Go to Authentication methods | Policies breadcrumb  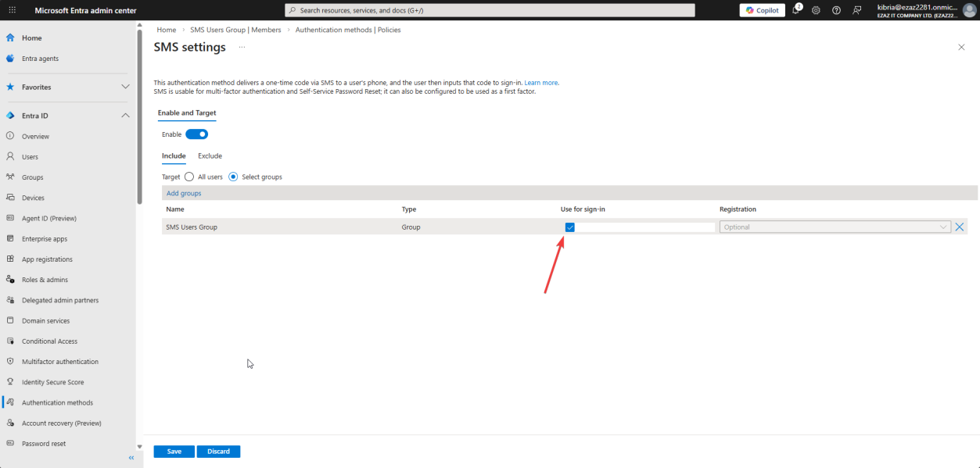[x=348, y=30]
